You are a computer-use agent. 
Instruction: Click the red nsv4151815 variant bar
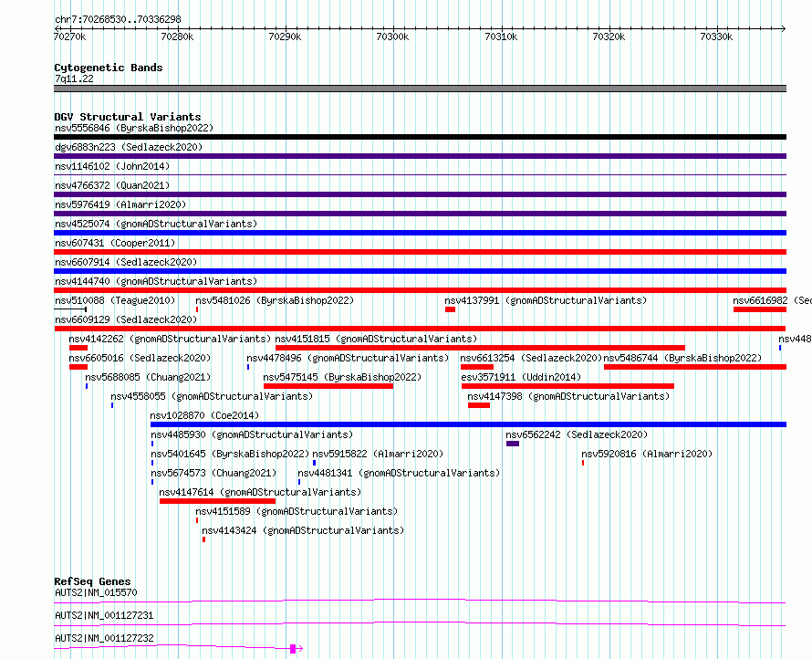(x=480, y=348)
